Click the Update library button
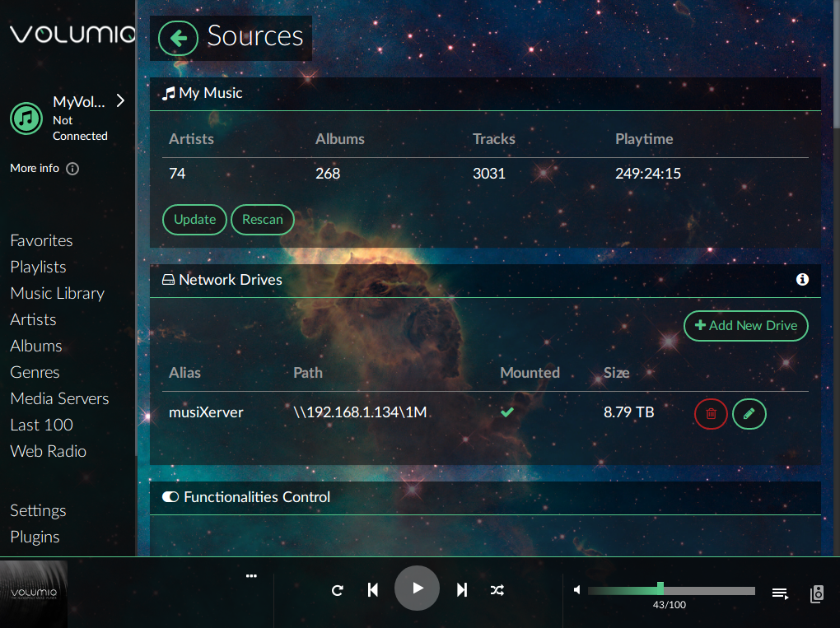This screenshot has height=628, width=840. pyautogui.click(x=194, y=220)
